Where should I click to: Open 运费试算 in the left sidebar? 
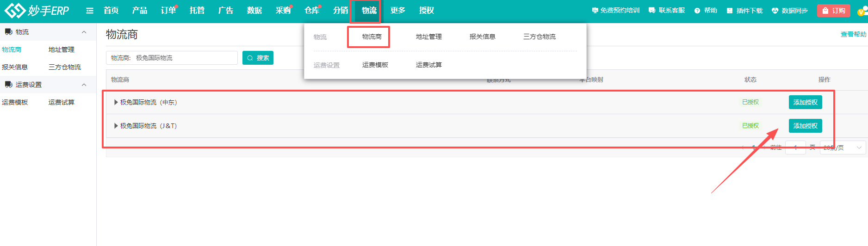62,102
